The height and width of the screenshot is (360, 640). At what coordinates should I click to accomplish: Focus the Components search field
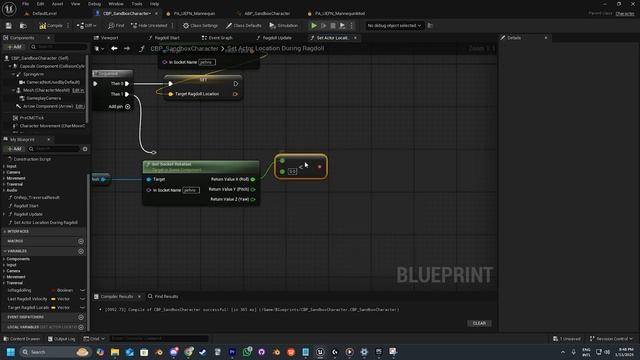(x=58, y=47)
